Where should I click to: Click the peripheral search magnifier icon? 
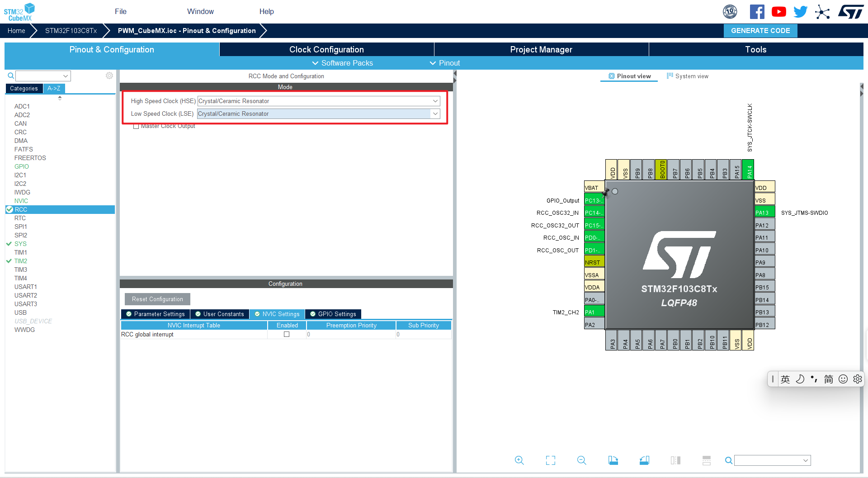pos(11,76)
